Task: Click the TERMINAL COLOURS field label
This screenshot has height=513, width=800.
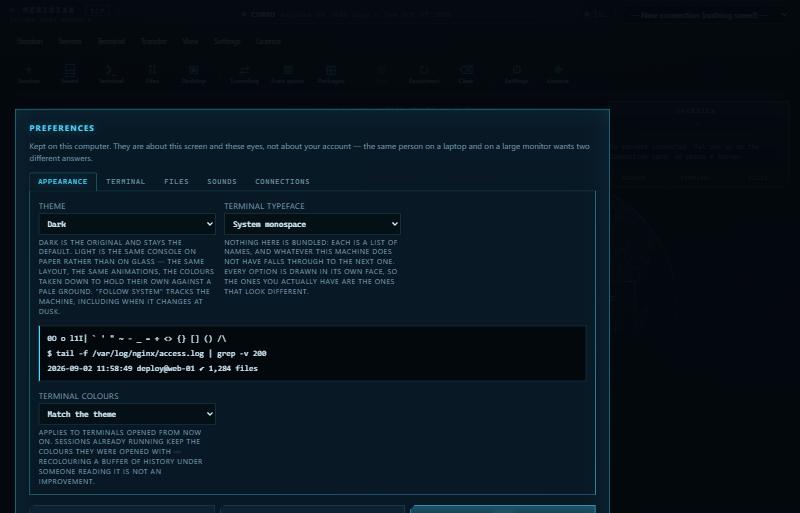Action: click(79, 396)
